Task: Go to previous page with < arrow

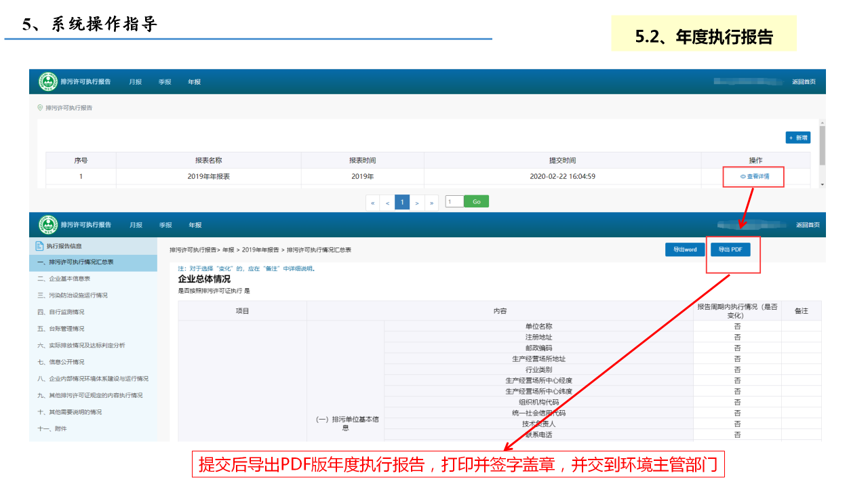Action: [387, 203]
